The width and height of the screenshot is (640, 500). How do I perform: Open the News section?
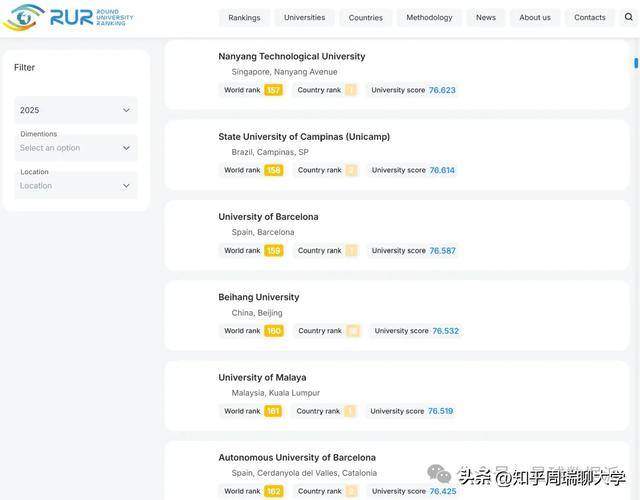click(x=485, y=17)
